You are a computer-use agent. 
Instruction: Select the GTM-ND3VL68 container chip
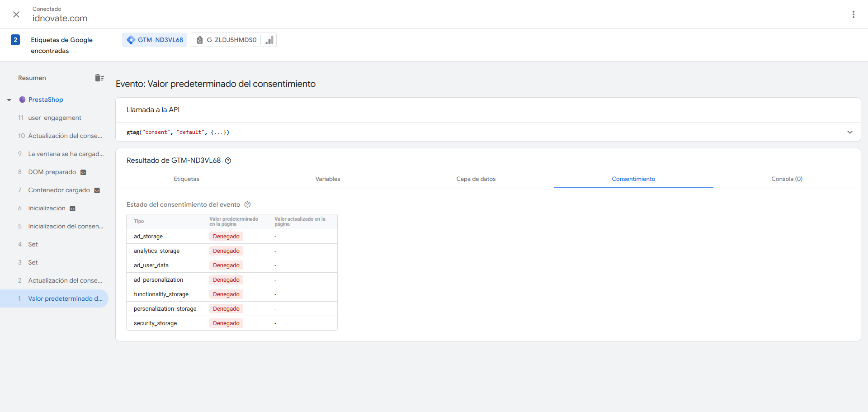click(x=155, y=40)
